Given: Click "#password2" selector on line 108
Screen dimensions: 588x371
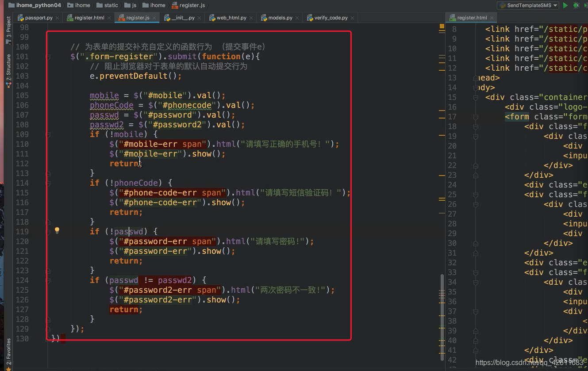Looking at the screenshot, I should pos(177,125).
